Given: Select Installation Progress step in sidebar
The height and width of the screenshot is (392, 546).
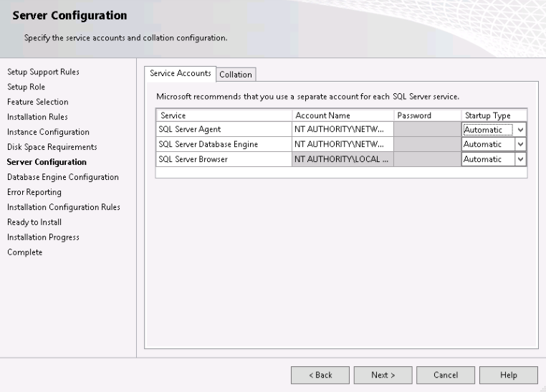Looking at the screenshot, I should coord(43,237).
